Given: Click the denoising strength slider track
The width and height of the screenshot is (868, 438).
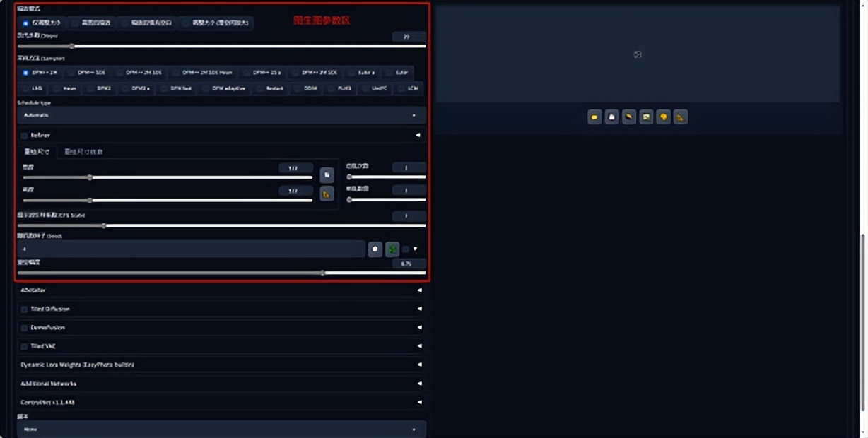Looking at the screenshot, I should pos(221,273).
